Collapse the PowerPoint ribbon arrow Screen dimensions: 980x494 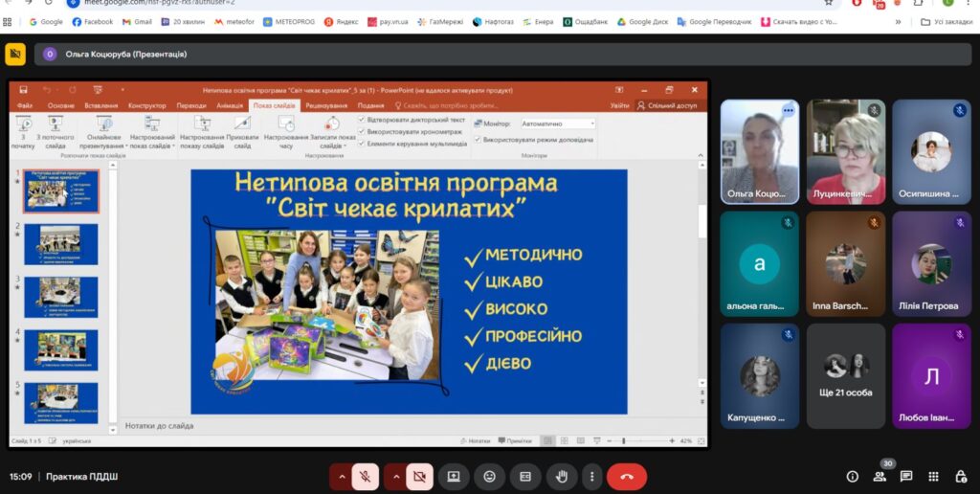(701, 155)
